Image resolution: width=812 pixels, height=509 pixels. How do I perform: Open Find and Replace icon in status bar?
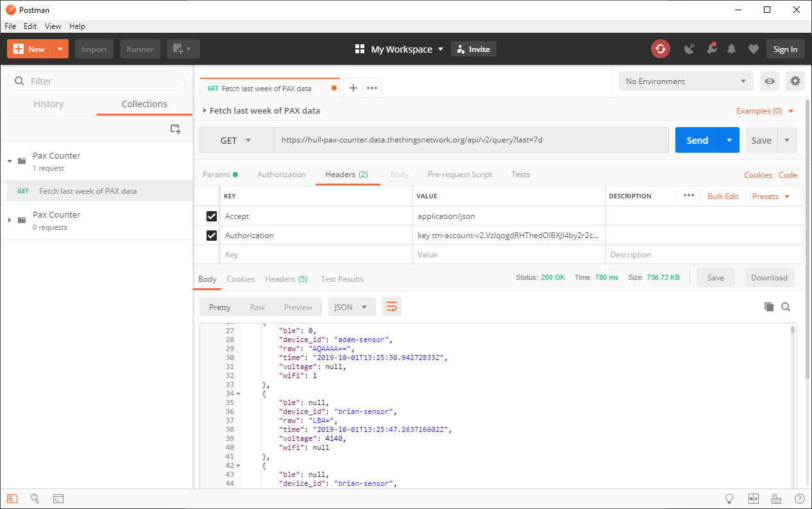tap(35, 498)
